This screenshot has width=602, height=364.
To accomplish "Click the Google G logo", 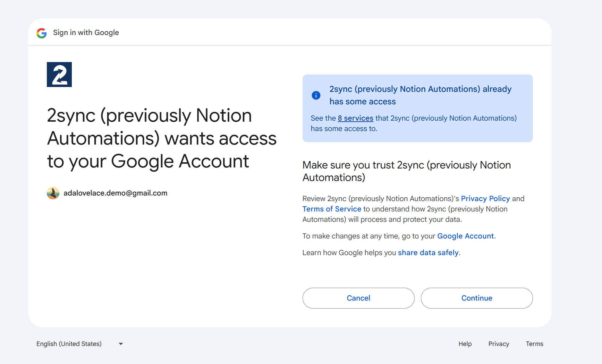I will click(x=42, y=33).
